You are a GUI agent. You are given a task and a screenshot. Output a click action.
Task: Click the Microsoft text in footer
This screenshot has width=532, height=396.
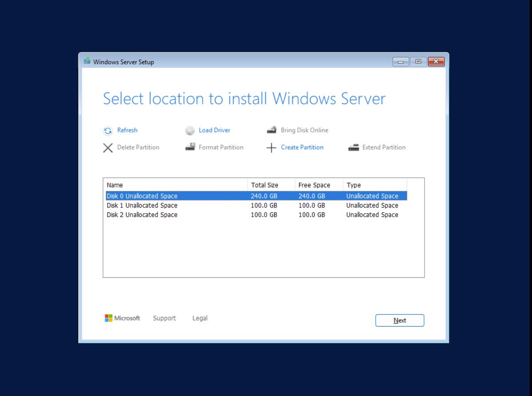point(127,318)
